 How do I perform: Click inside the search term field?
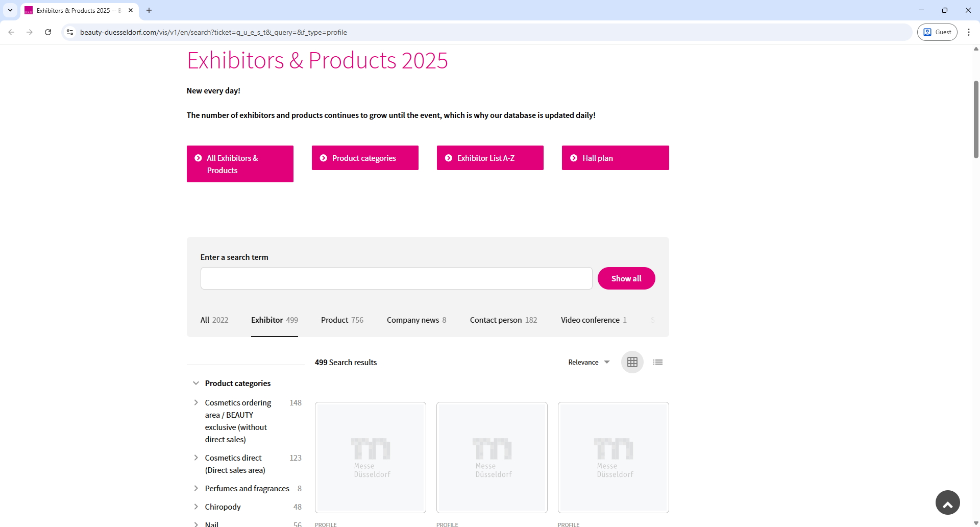tap(396, 278)
